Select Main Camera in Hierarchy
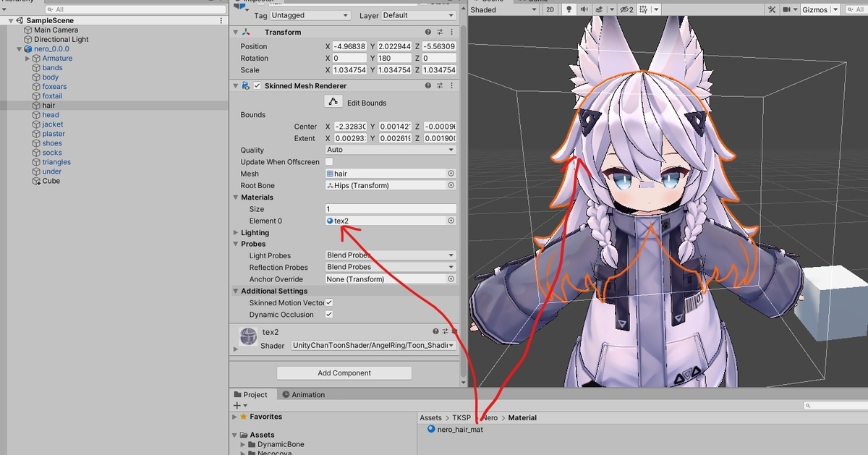This screenshot has width=868, height=455. [x=56, y=30]
